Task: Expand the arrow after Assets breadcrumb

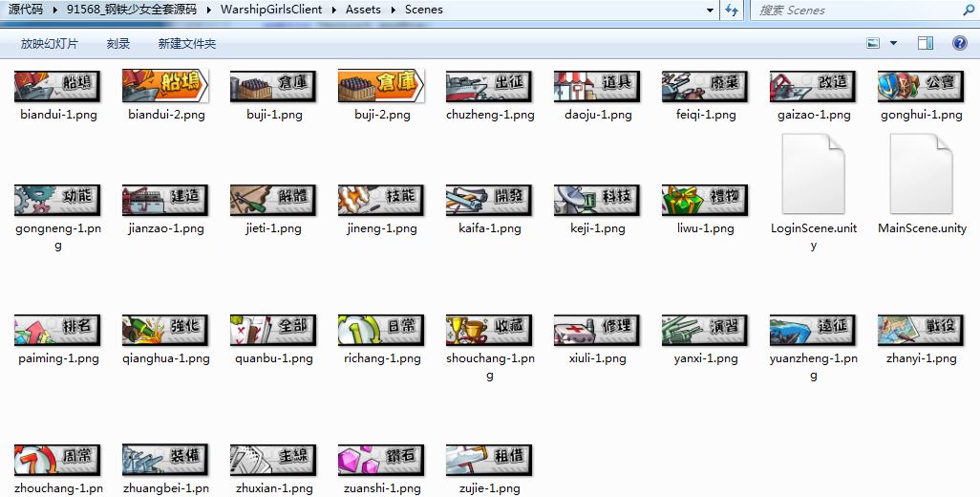Action: (x=393, y=10)
